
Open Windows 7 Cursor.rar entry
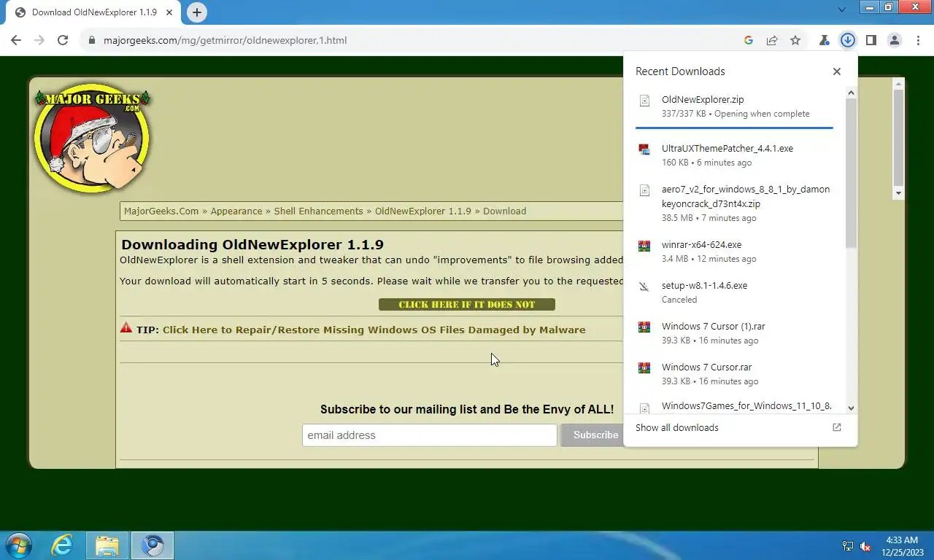click(734, 374)
